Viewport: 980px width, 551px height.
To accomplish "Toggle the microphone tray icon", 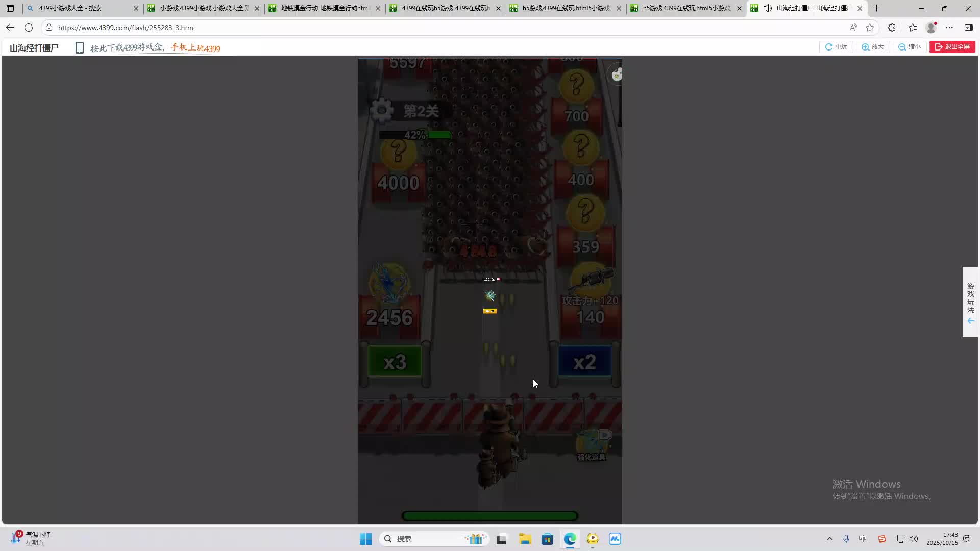I will pyautogui.click(x=846, y=539).
